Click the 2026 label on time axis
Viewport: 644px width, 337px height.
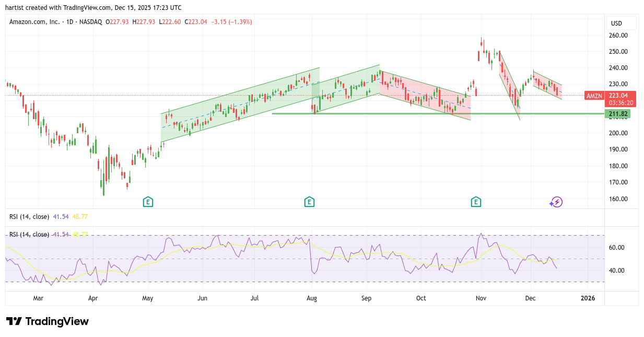point(588,298)
